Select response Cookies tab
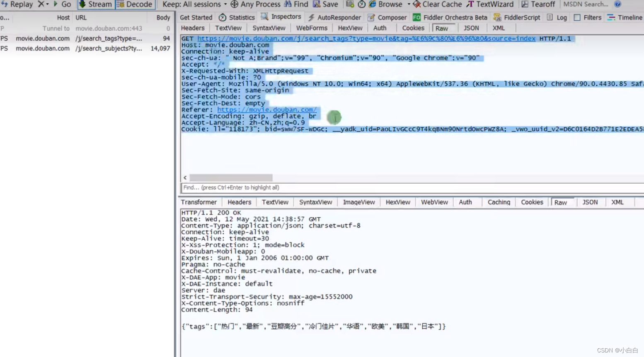This screenshot has height=357, width=644. [532, 202]
